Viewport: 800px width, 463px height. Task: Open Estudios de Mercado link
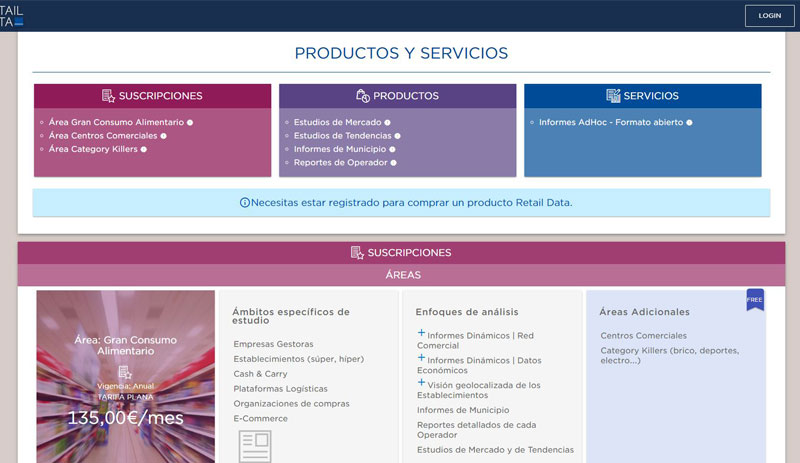(x=337, y=123)
